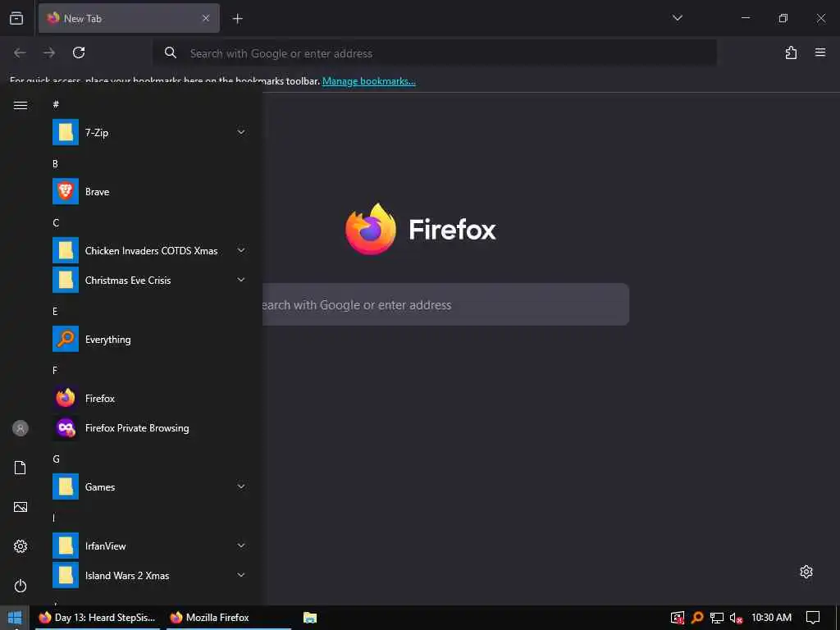Click the address bar search field
The height and width of the screenshot is (630, 840).
[x=435, y=53]
